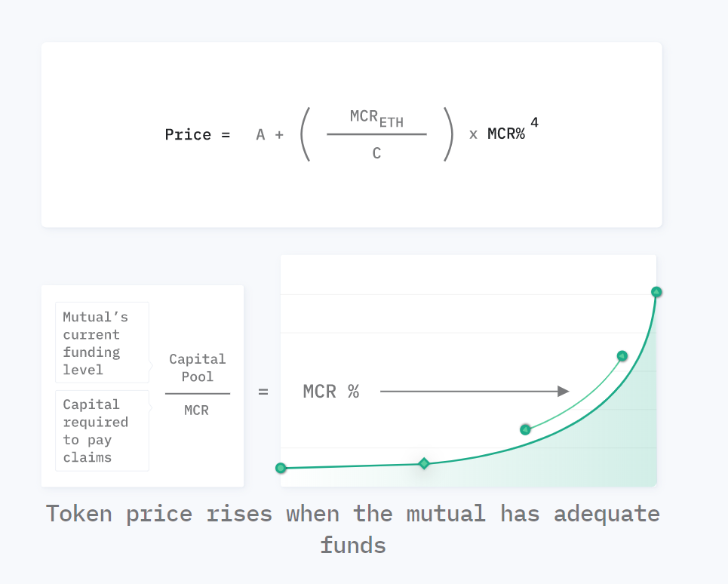Viewport: 728px width, 584px height.
Task: Click the 'Price =' formula label
Action: point(198,134)
